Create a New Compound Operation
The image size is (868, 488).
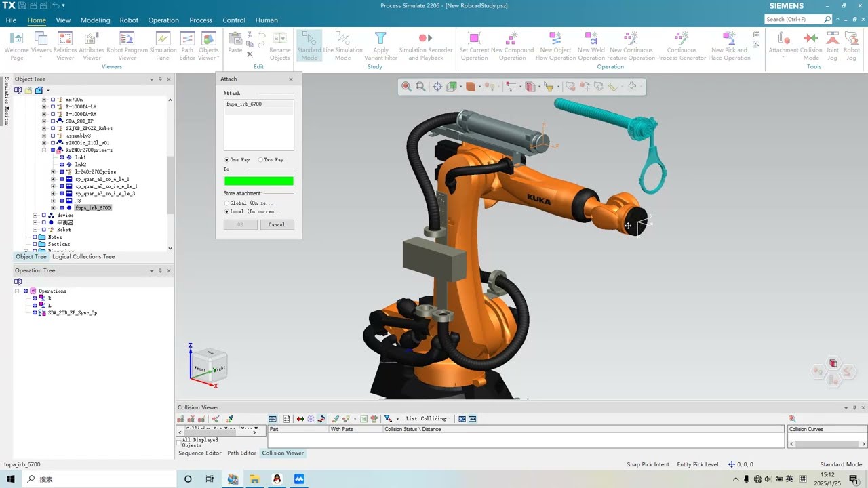click(512, 45)
